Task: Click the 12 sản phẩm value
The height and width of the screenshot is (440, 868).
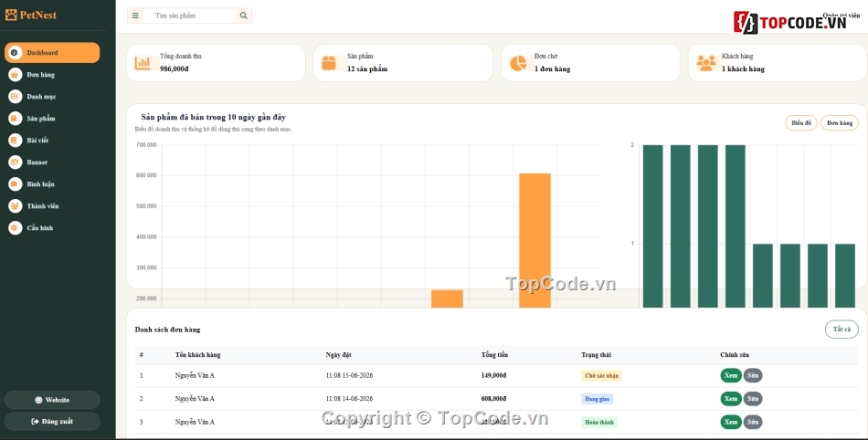Action: coord(367,69)
